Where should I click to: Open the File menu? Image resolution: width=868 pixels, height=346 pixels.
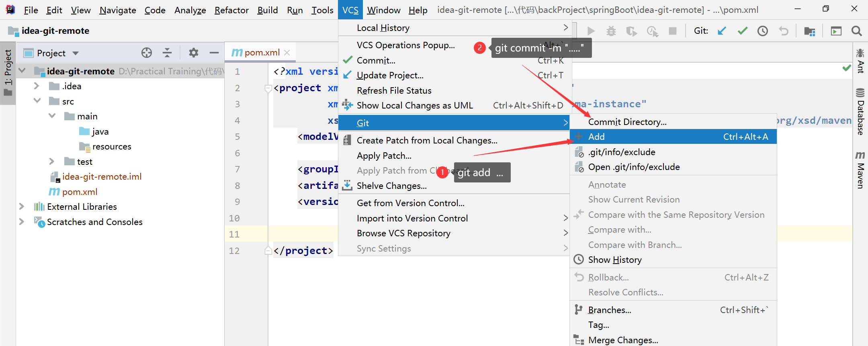click(31, 10)
